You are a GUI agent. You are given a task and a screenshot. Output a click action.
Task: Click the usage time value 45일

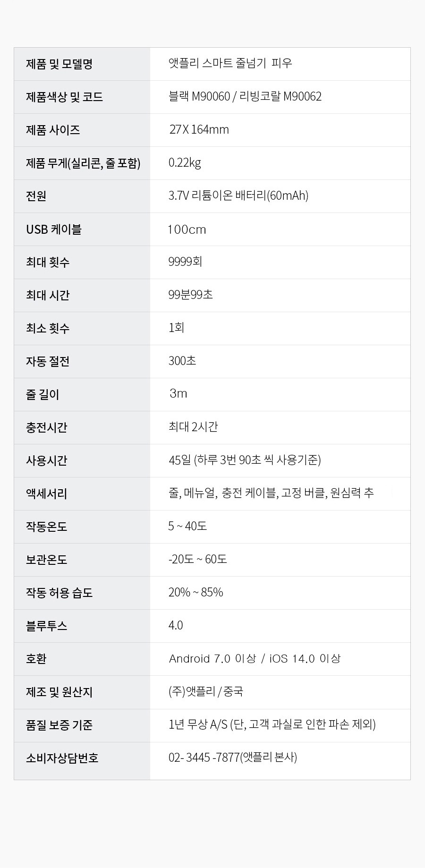coord(179,460)
